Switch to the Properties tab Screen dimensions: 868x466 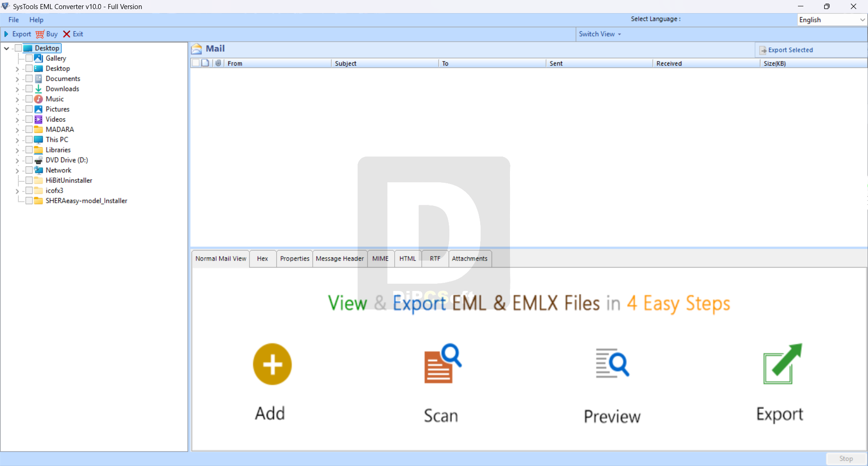(x=295, y=259)
